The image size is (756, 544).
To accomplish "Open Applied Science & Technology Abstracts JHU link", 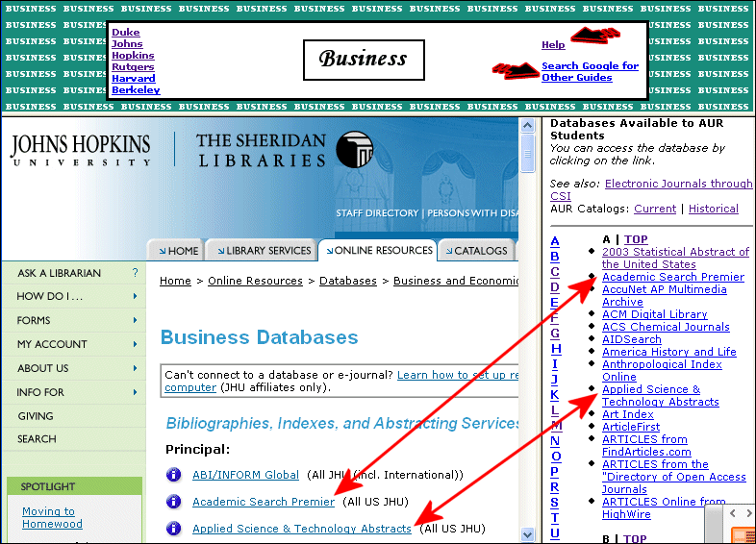I will tap(302, 529).
